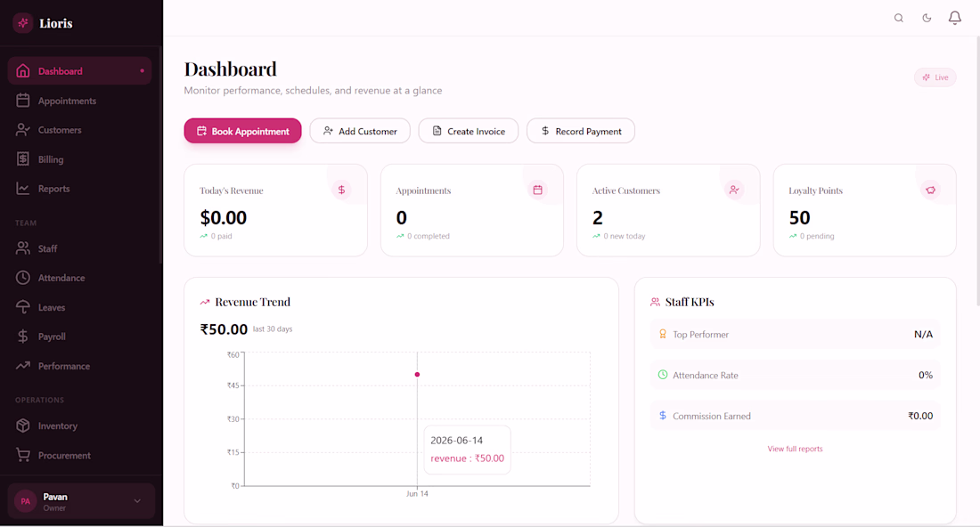980x527 pixels.
Task: Click the ₹50.00 revenue total
Action: pyautogui.click(x=224, y=329)
